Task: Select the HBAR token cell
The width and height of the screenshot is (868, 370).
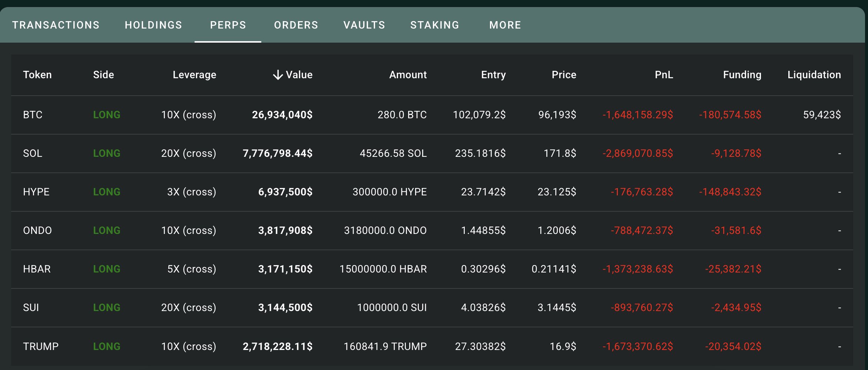Action: click(37, 269)
